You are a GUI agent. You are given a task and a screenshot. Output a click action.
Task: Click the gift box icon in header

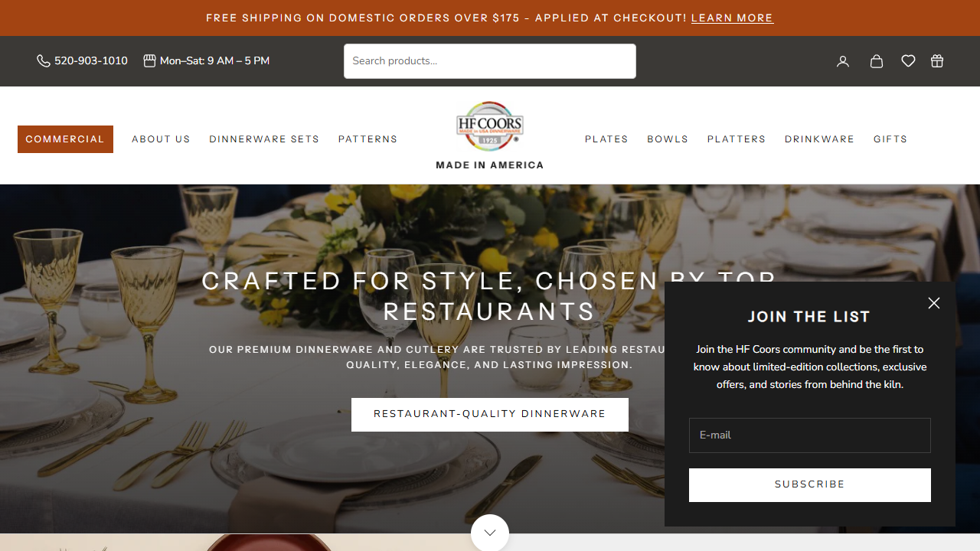point(937,61)
